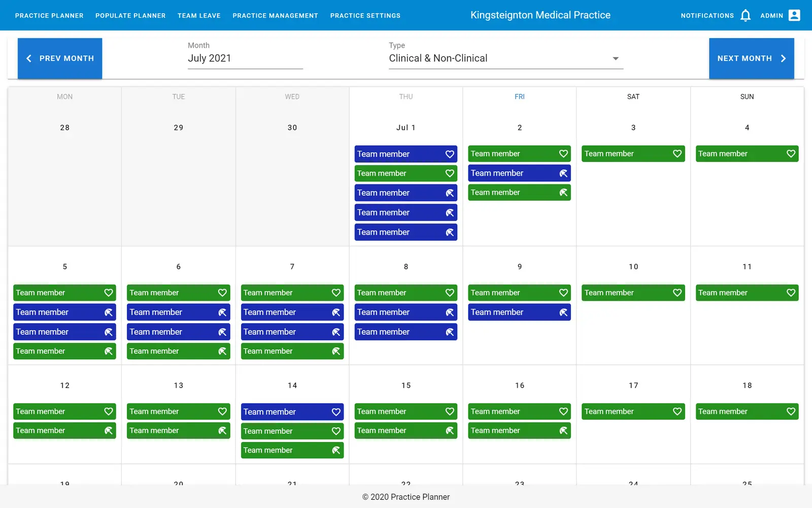Expand the Type dropdown arrow

point(616,58)
